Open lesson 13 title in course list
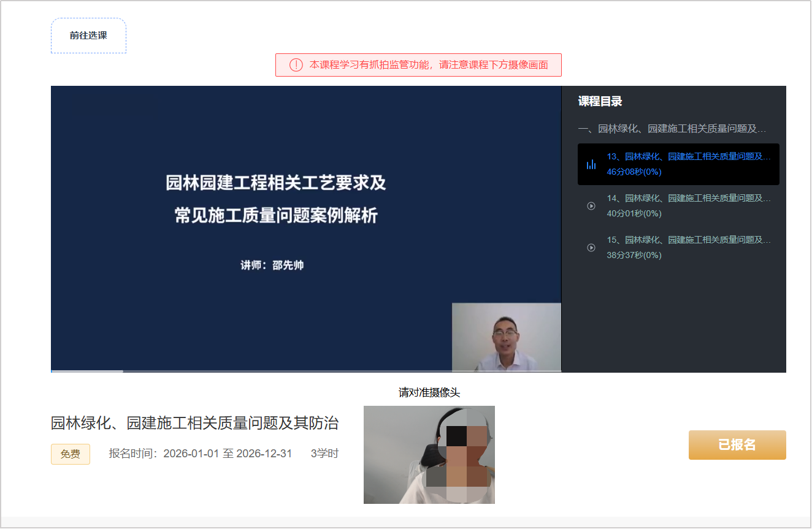Image resolution: width=812 pixels, height=529 pixels. point(689,156)
